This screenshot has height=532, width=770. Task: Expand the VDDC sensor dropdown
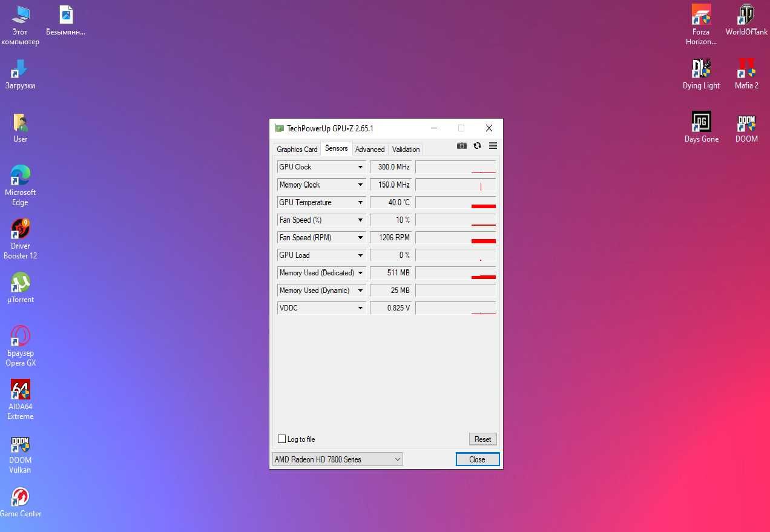pos(360,307)
